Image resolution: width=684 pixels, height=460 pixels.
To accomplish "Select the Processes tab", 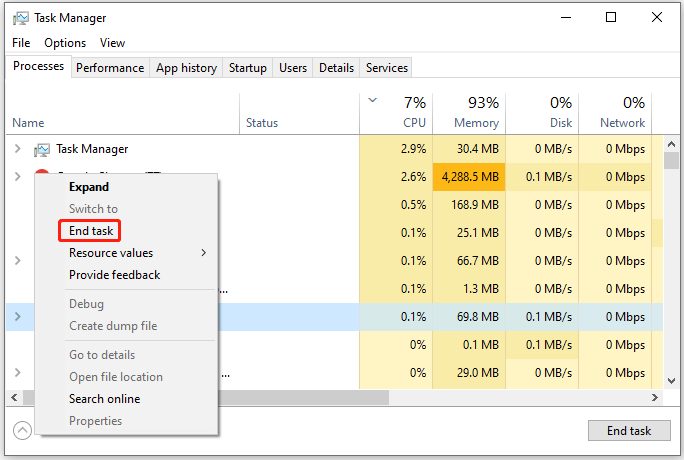I will tap(38, 66).
